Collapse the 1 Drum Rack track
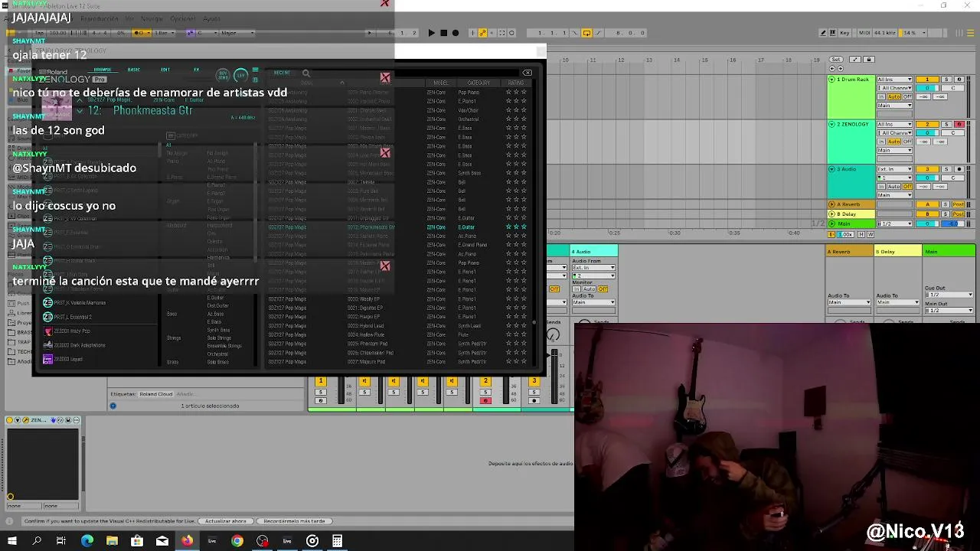 click(831, 80)
